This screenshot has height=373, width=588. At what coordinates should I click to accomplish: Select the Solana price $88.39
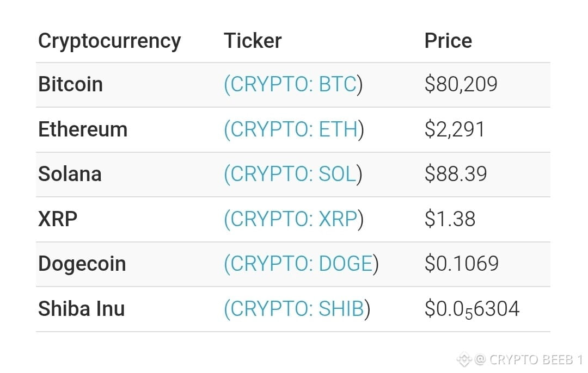pyautogui.click(x=456, y=174)
